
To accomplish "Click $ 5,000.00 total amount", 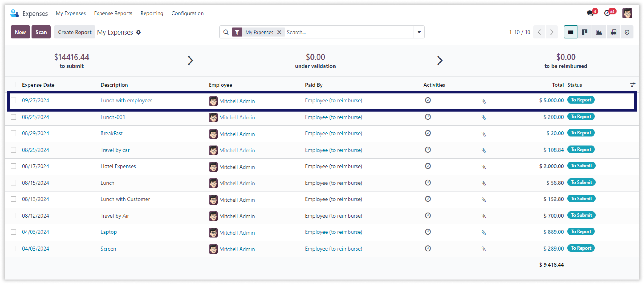I will [x=551, y=100].
